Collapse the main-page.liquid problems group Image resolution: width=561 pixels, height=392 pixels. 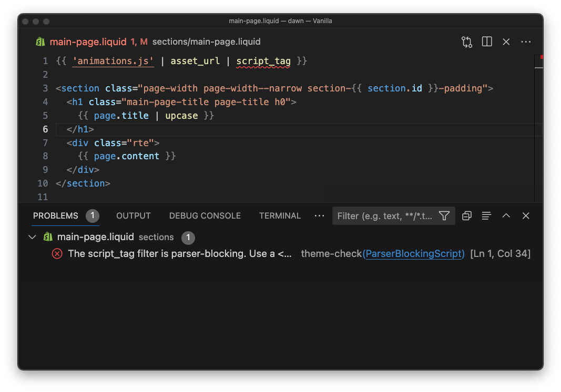32,237
